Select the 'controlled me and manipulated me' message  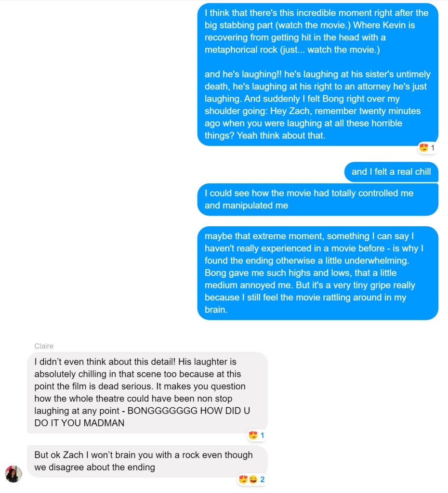pos(318,199)
